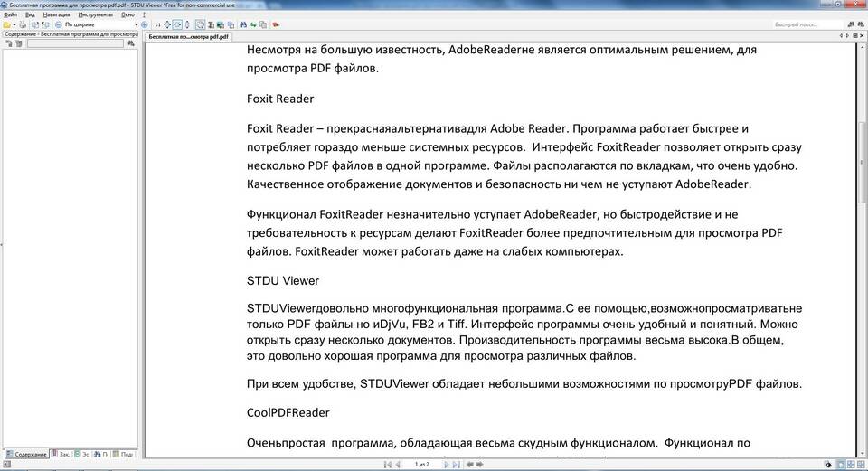Click find next binoculars beside quick search
Screen dimensions: 868x471
pyautogui.click(x=860, y=25)
